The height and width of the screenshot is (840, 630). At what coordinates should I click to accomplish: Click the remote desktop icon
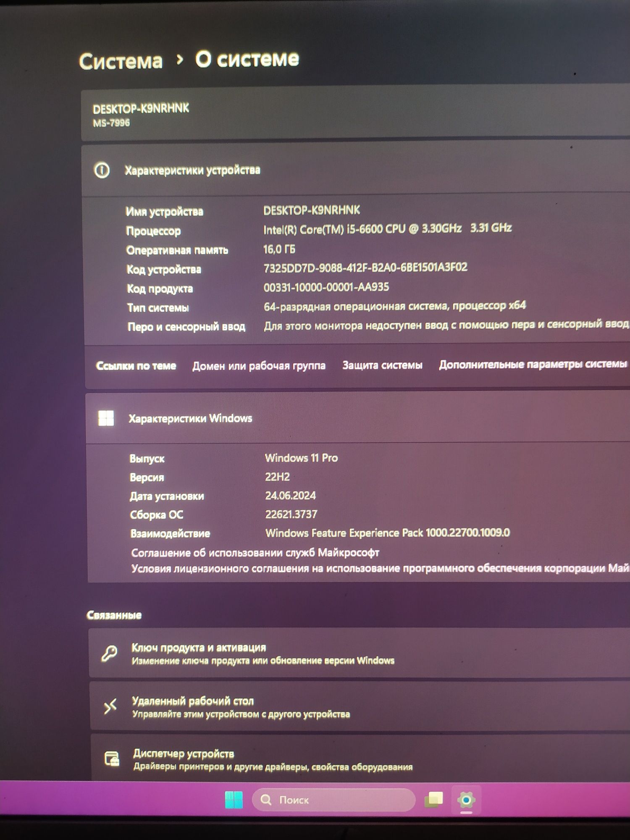pos(110,707)
